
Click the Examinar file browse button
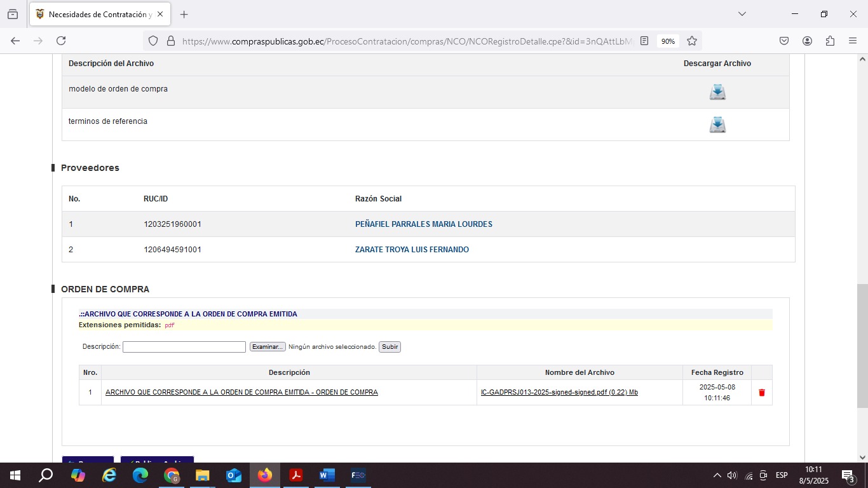(267, 347)
